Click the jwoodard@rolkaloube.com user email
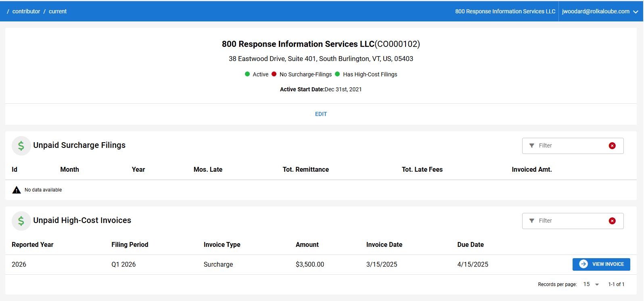The image size is (644, 301). [596, 11]
